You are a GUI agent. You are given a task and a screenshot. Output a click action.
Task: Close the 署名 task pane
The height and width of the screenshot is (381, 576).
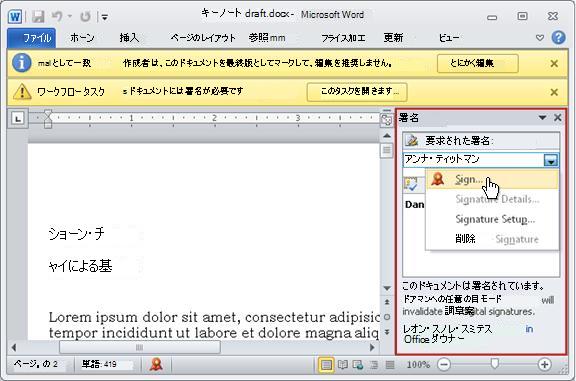pyautogui.click(x=558, y=118)
